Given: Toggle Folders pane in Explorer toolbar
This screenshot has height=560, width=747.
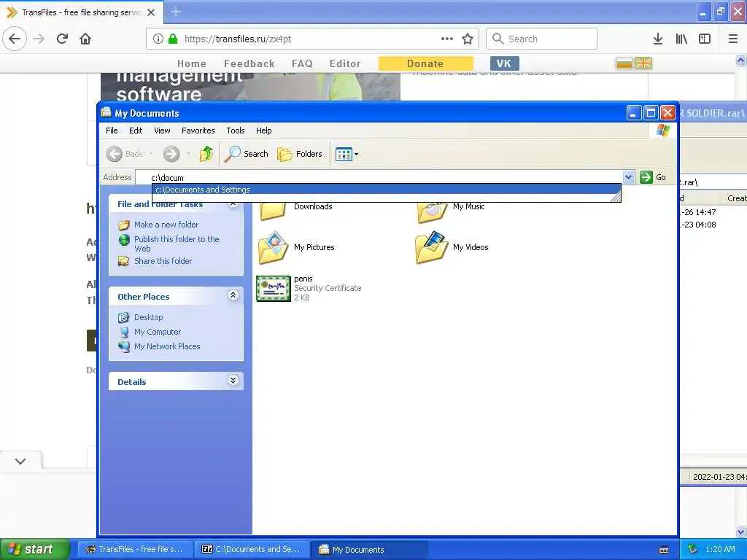Looking at the screenshot, I should pos(300,154).
